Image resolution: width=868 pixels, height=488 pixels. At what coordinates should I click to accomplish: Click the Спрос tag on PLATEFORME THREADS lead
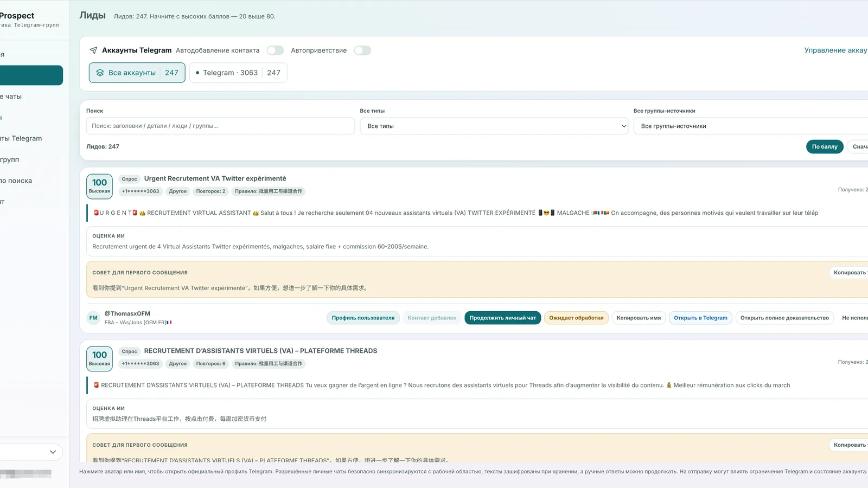pyautogui.click(x=129, y=351)
